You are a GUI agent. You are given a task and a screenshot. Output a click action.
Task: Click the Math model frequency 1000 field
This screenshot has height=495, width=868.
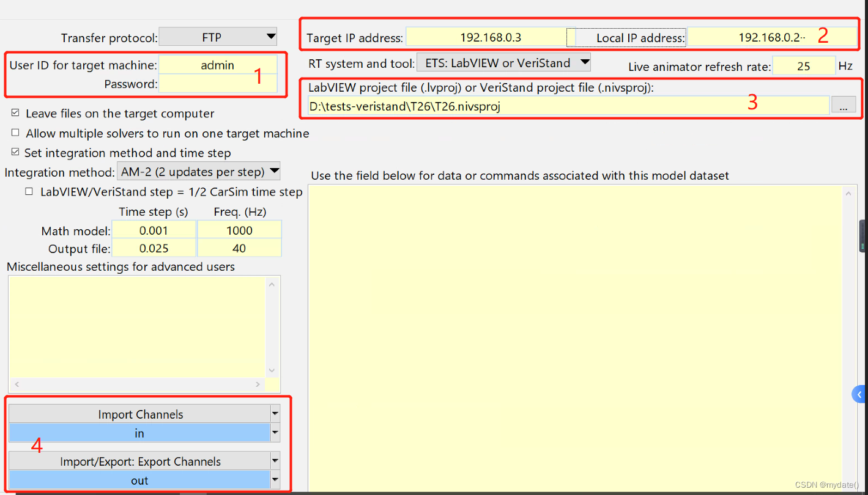point(239,230)
